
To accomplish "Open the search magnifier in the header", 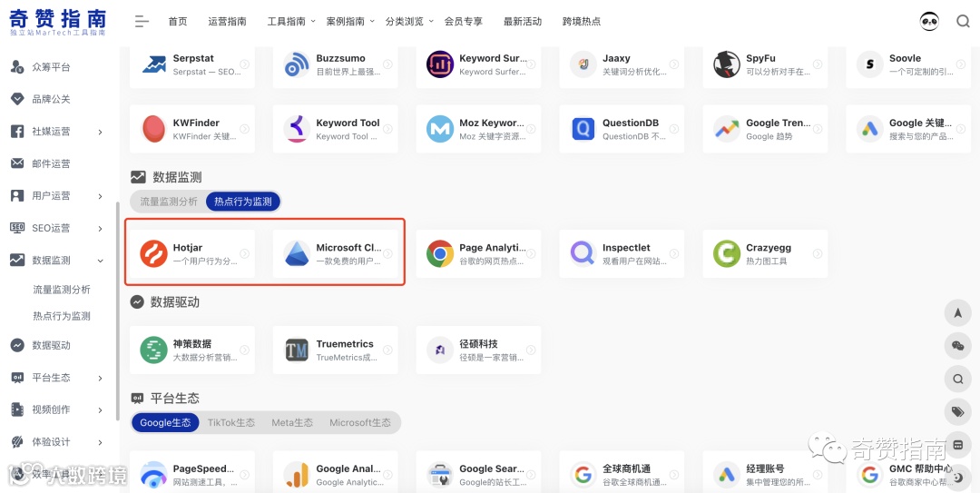I will click(963, 21).
